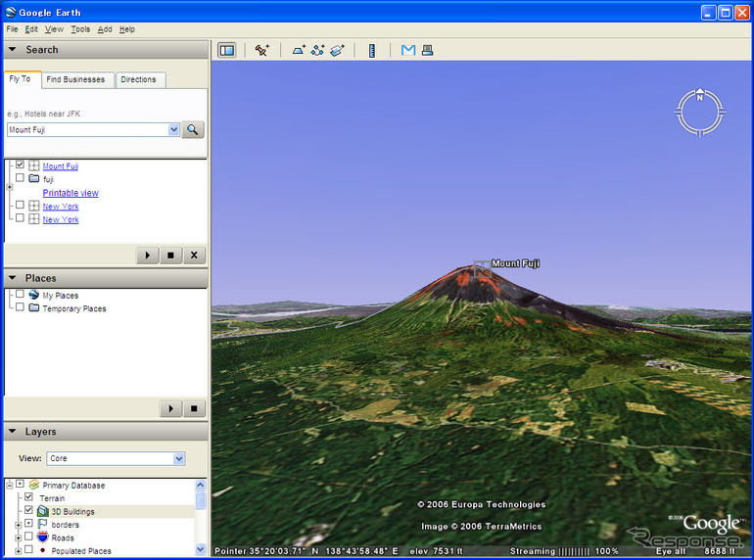This screenshot has width=754, height=560.
Task: Click the Print icon in toolbar
Action: [x=428, y=50]
